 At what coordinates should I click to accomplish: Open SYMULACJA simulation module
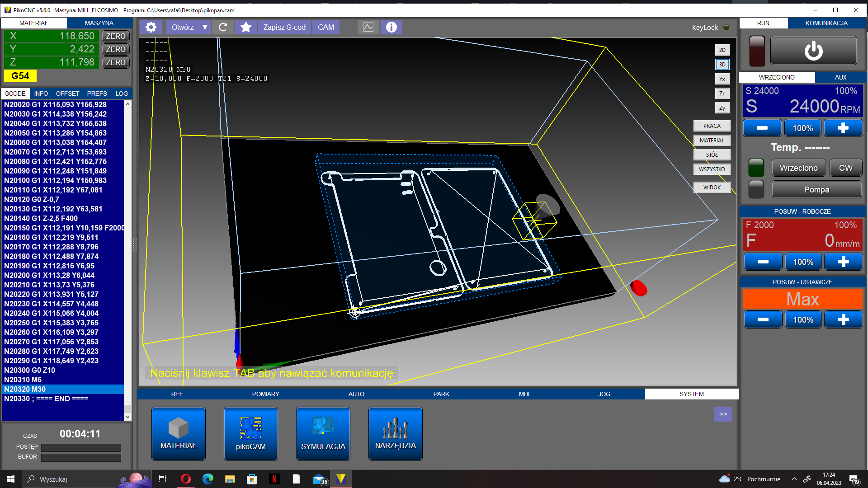[x=323, y=434]
